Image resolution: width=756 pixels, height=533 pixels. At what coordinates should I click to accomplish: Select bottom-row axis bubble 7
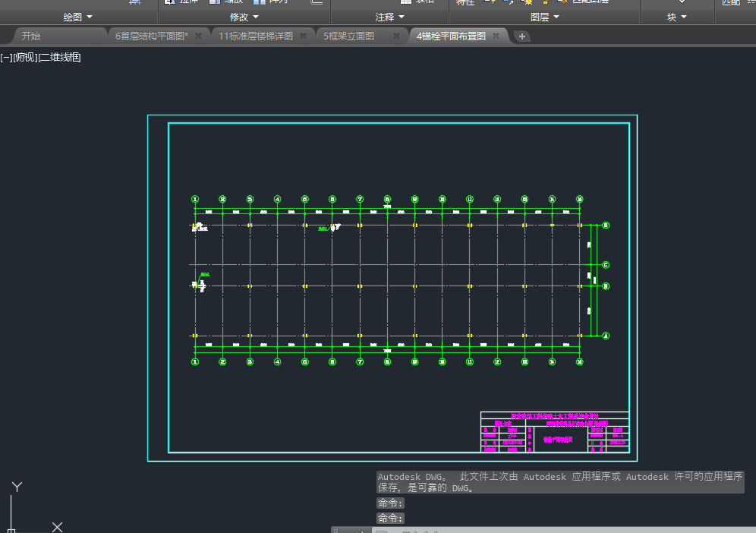pos(360,361)
